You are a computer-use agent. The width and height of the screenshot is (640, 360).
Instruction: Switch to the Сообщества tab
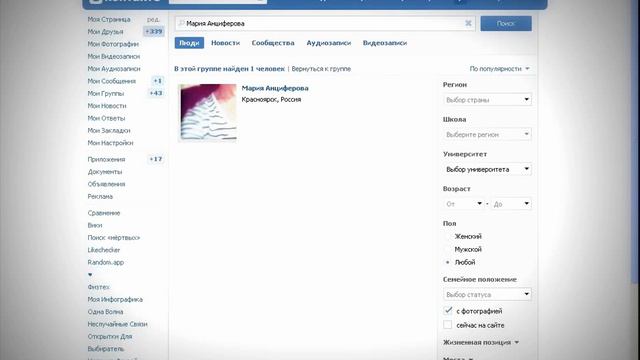273,43
